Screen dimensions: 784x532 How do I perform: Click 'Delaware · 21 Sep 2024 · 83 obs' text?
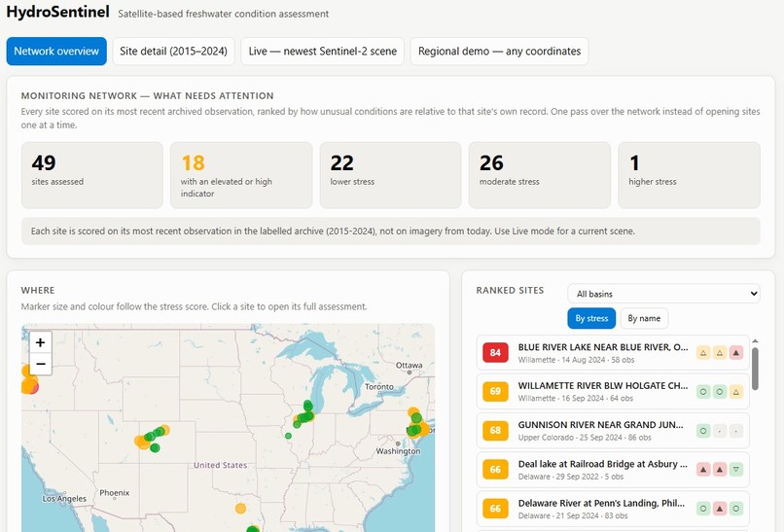point(573,515)
